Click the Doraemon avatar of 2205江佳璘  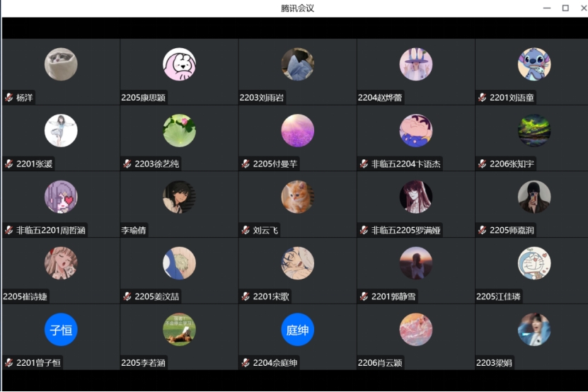(x=534, y=263)
